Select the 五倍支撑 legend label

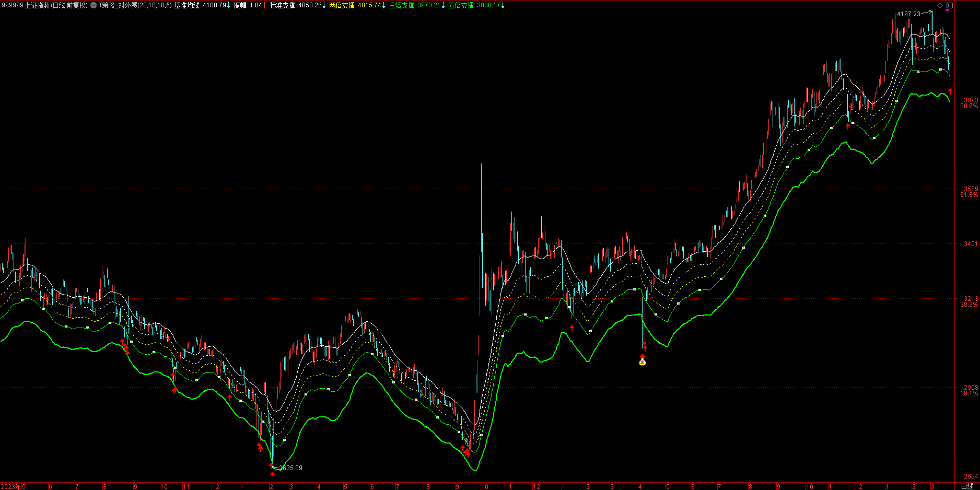[475, 5]
